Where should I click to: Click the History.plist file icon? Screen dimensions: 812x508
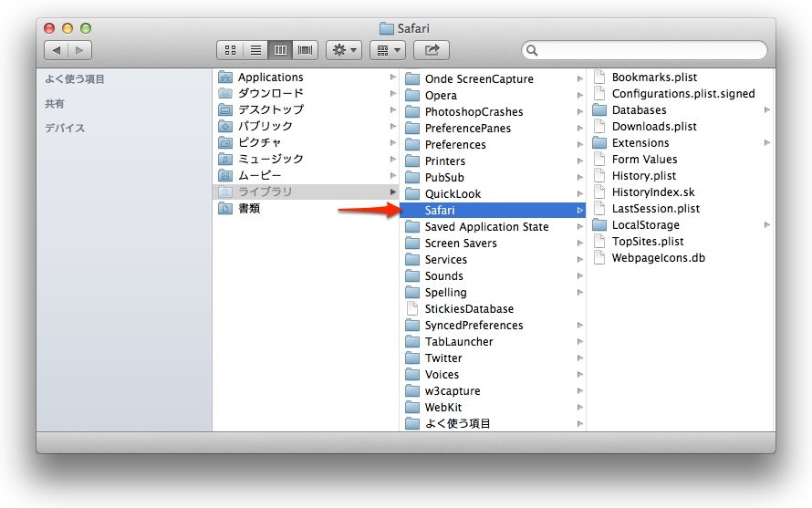[599, 175]
